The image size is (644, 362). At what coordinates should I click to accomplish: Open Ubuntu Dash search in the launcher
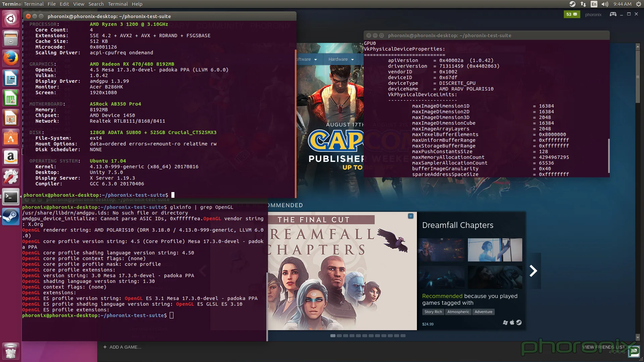tap(11, 18)
